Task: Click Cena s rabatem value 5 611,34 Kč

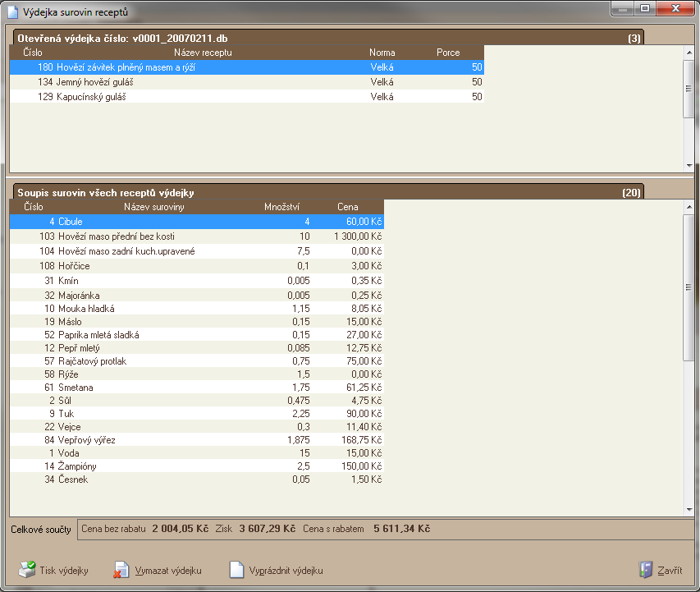Action: click(402, 529)
